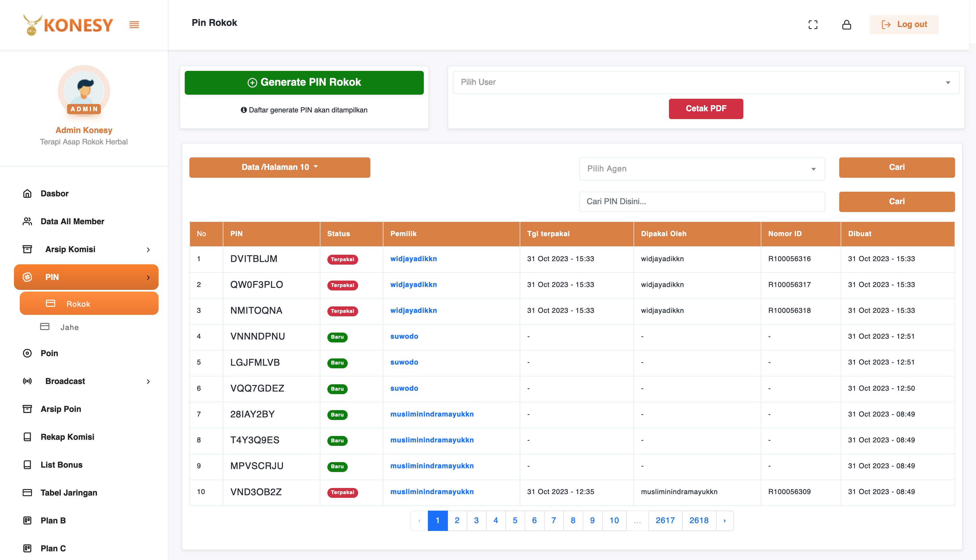Go to pagination page 2617
This screenshot has width=976, height=560.
click(x=665, y=520)
